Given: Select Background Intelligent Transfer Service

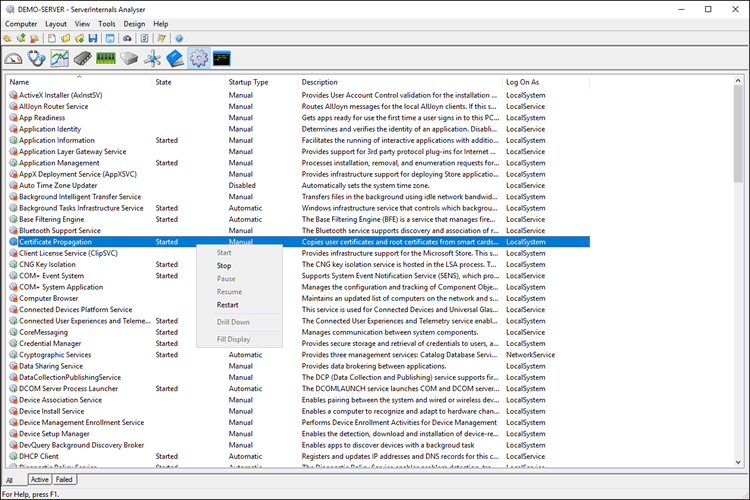Looking at the screenshot, I should [299, 197].
